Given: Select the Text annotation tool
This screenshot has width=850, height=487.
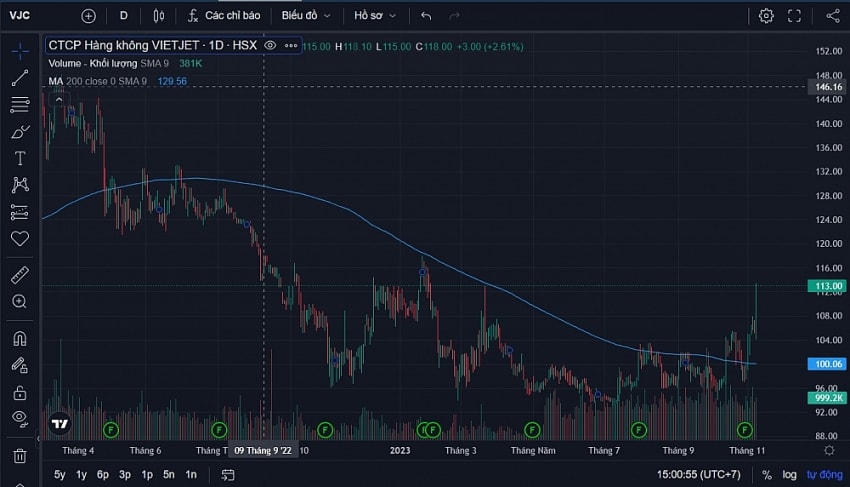Looking at the screenshot, I should (20, 158).
